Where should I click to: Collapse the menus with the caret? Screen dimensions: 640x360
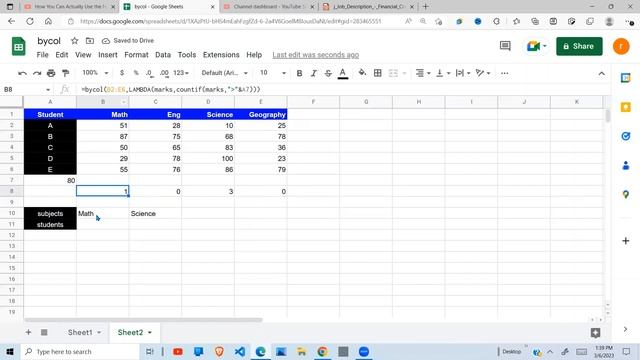click(602, 73)
